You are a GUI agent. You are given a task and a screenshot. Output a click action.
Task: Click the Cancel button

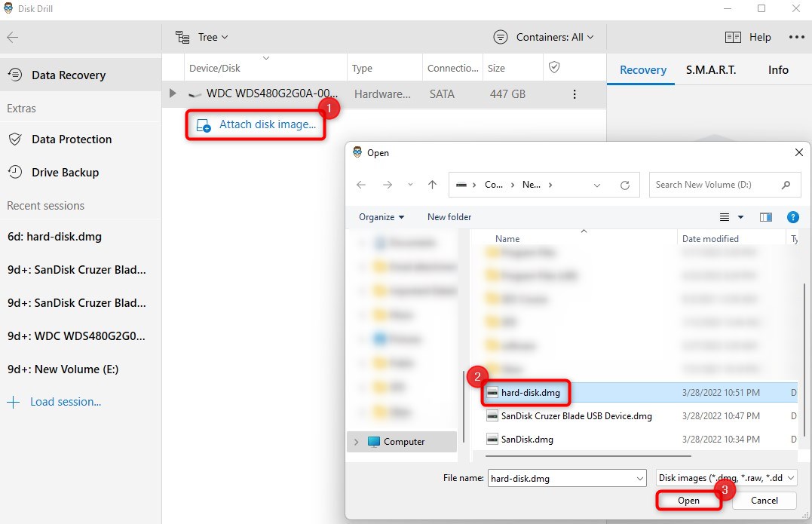pos(765,500)
